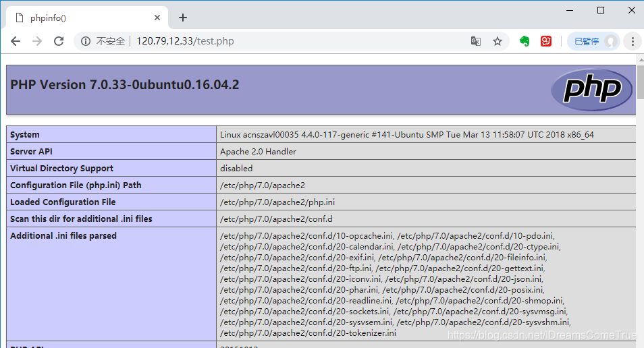Click the Apache 2.0 Handler value

(x=258, y=152)
